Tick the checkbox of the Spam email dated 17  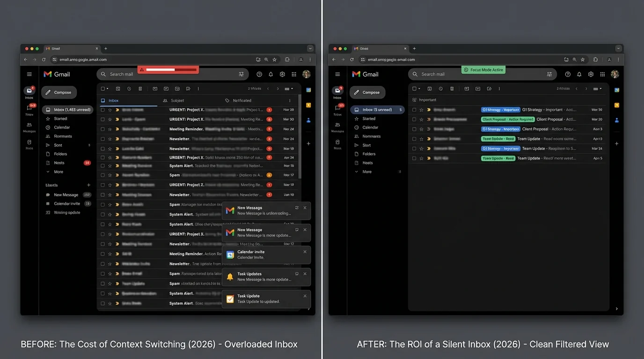click(x=103, y=175)
